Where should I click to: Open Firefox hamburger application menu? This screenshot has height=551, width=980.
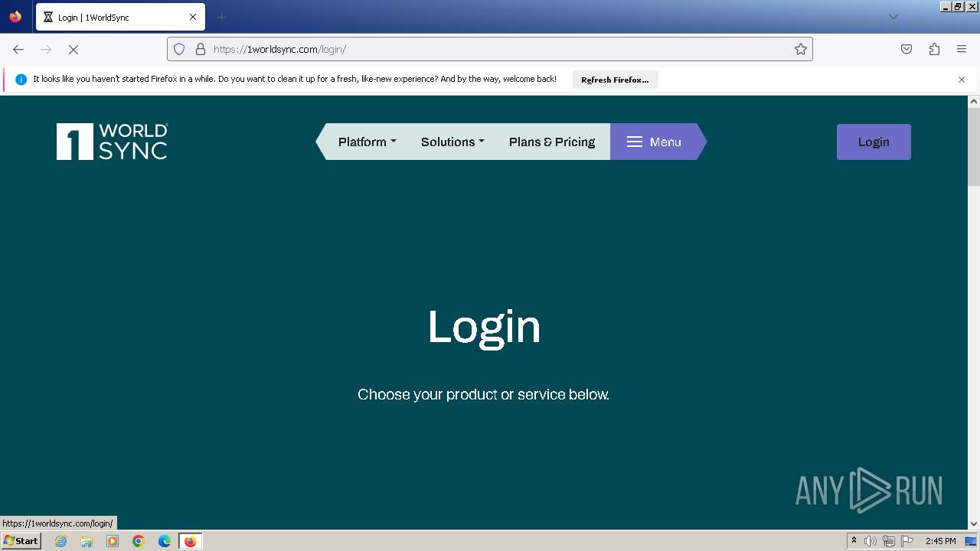point(962,49)
